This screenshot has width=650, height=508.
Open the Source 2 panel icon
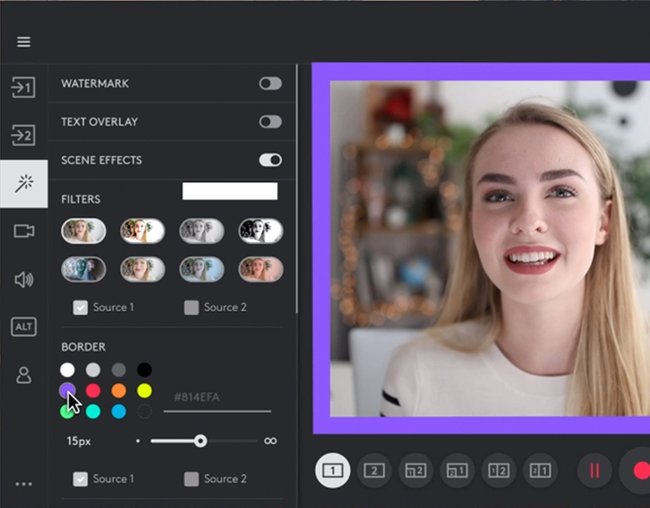tap(23, 135)
